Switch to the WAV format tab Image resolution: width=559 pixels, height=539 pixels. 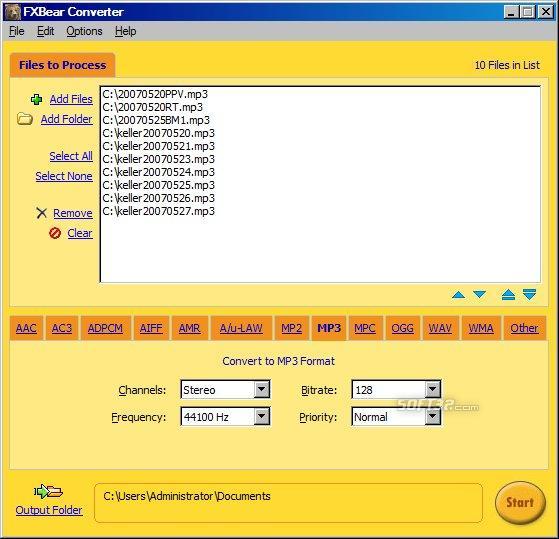441,328
